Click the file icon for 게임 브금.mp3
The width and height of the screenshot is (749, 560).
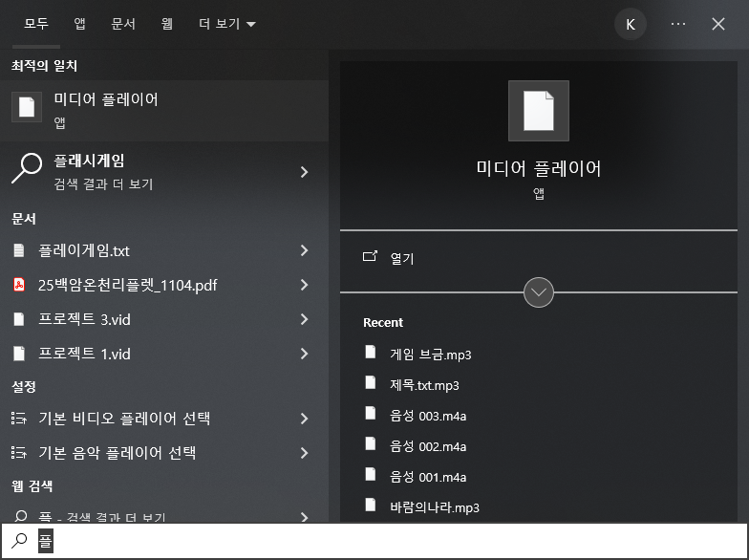[371, 352]
